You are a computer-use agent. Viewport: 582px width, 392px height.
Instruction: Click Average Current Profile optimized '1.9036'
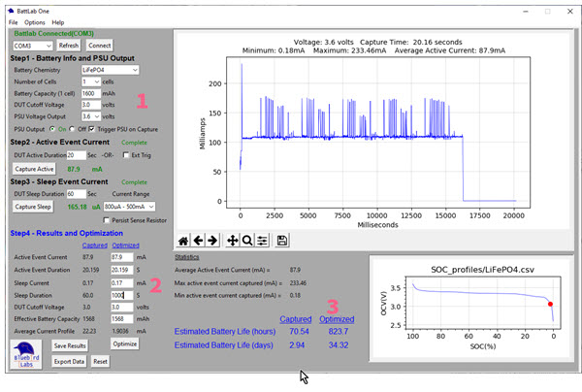120,331
